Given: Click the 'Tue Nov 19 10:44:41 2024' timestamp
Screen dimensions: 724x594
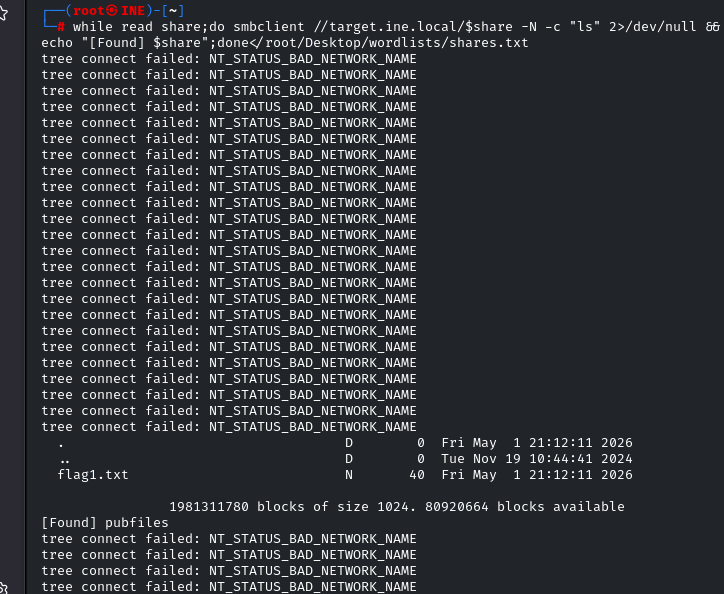Looking at the screenshot, I should [537, 459].
